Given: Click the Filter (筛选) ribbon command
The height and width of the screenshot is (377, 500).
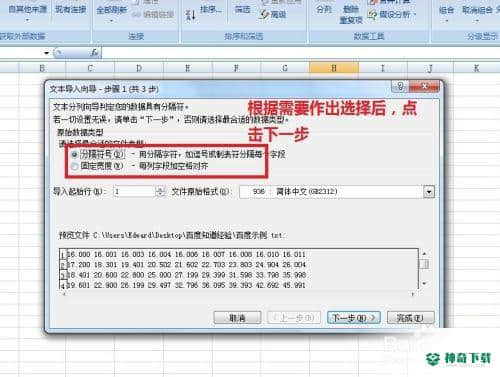Looking at the screenshot, I should coord(242,9).
